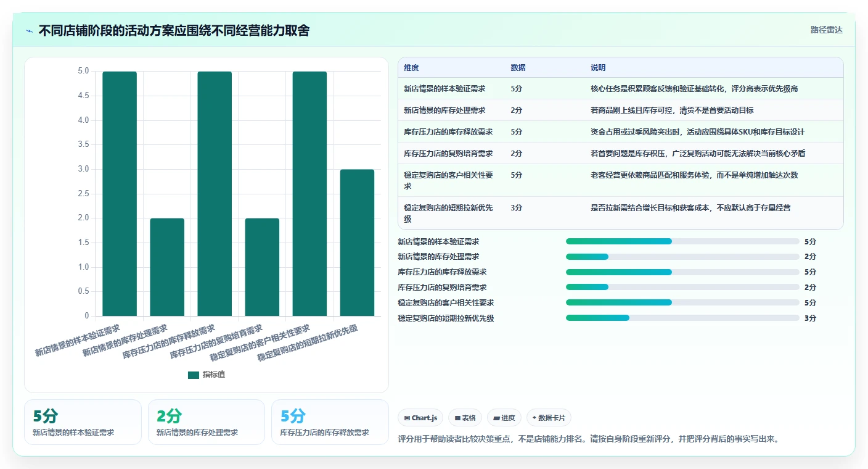This screenshot has height=469, width=868.
Task: Click the progress bar for 新店情景的样本验证需求
Action: pyautogui.click(x=682, y=241)
